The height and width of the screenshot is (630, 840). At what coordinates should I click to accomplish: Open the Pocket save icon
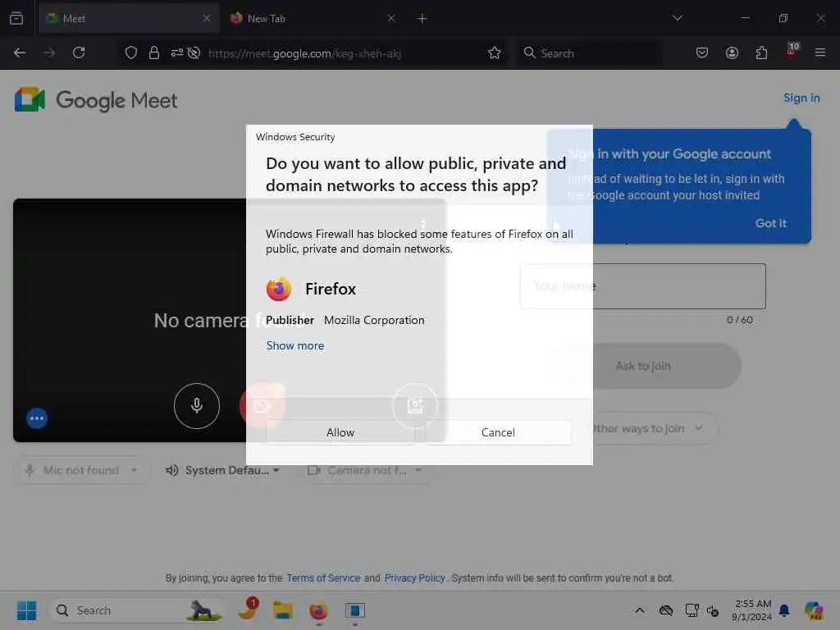[702, 52]
